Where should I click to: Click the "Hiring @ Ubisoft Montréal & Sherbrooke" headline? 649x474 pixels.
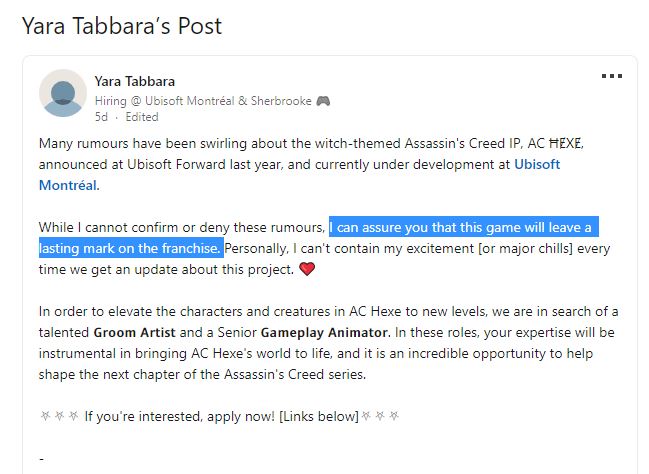(203, 101)
